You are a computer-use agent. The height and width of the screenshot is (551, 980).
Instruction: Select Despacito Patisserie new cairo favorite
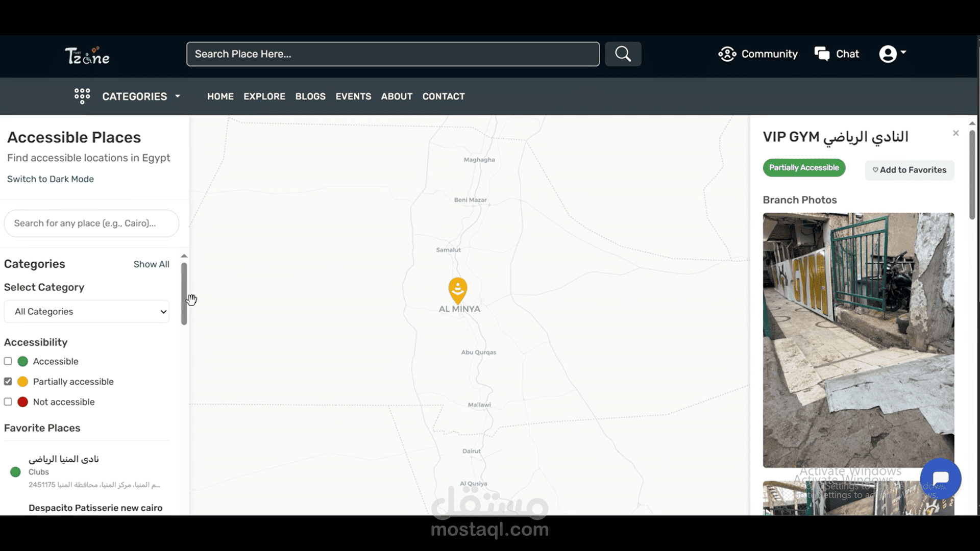pos(95,508)
